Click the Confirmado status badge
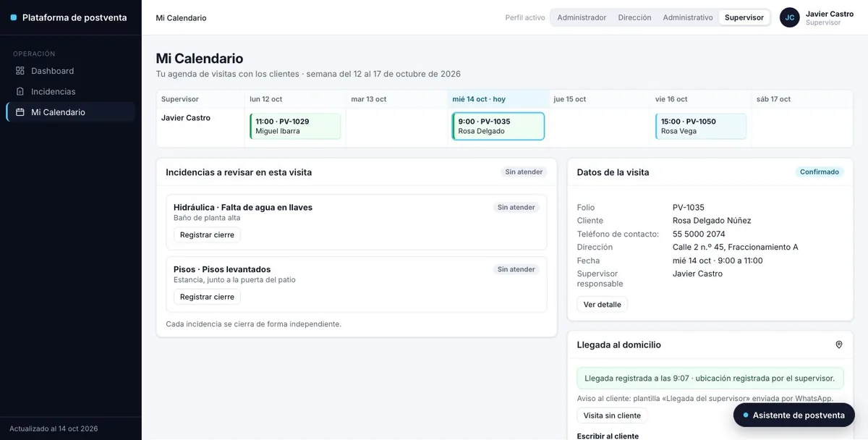 click(820, 172)
